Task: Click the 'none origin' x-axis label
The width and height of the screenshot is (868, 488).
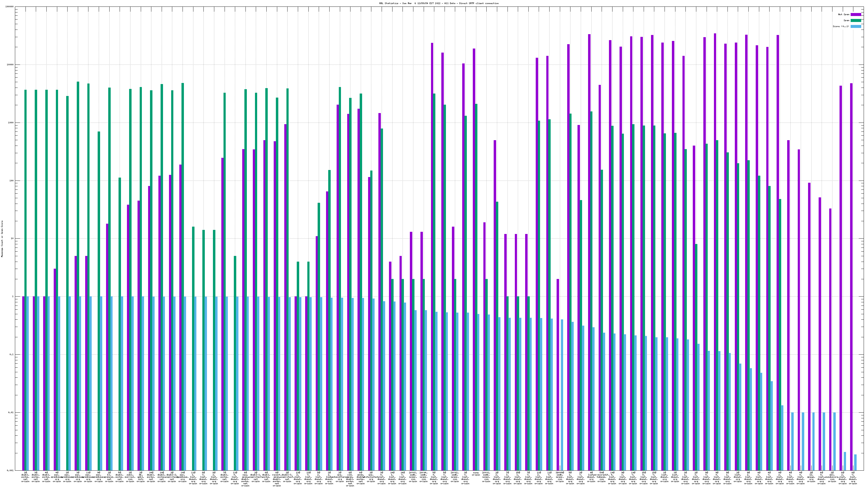Action: 476,474
